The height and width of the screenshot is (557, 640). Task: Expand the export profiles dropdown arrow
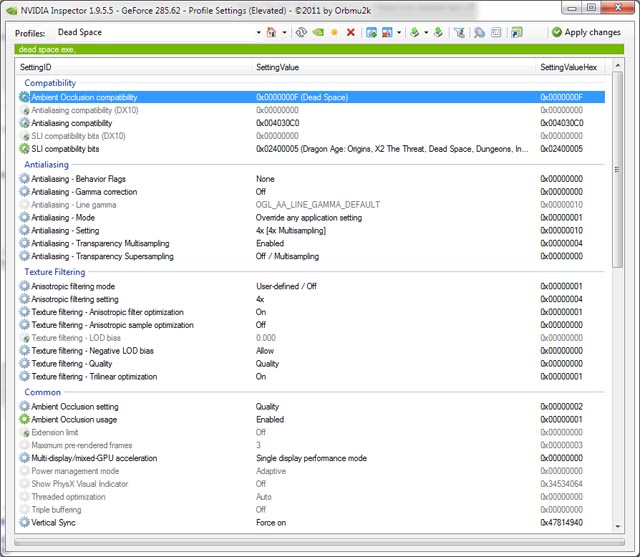[x=425, y=32]
